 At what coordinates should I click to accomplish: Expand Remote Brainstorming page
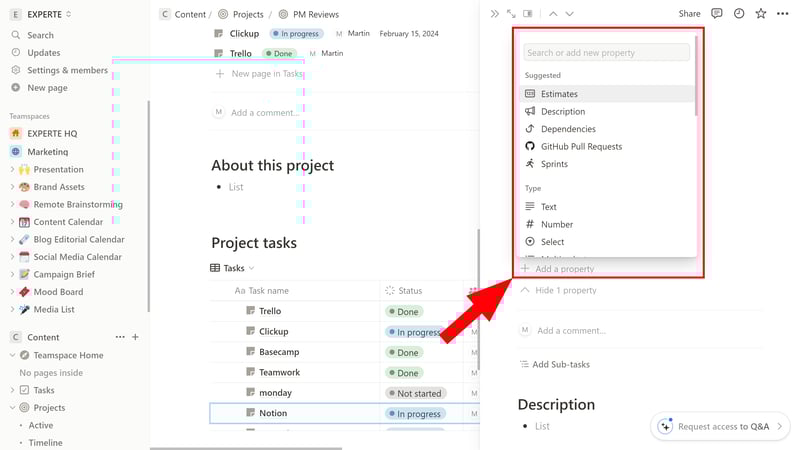pyautogui.click(x=12, y=204)
